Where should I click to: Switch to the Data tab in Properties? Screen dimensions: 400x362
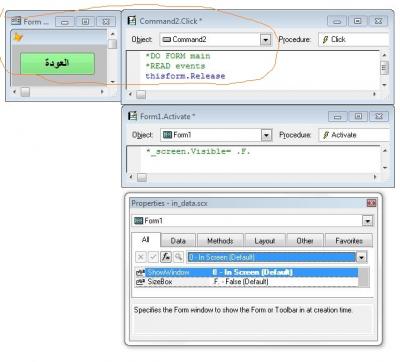(178, 241)
